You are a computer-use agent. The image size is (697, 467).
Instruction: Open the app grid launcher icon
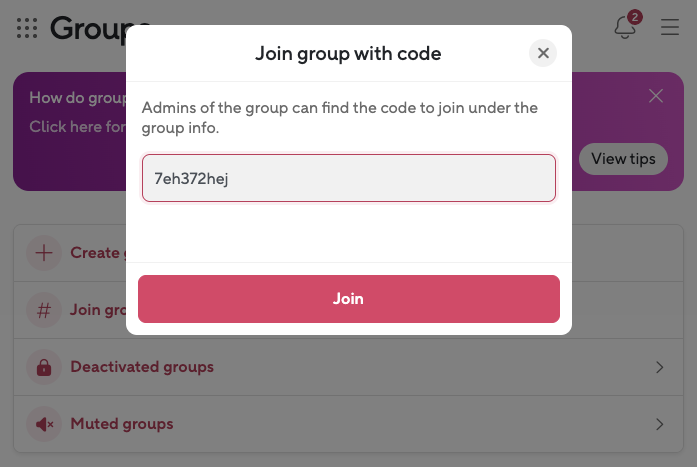[x=27, y=28]
